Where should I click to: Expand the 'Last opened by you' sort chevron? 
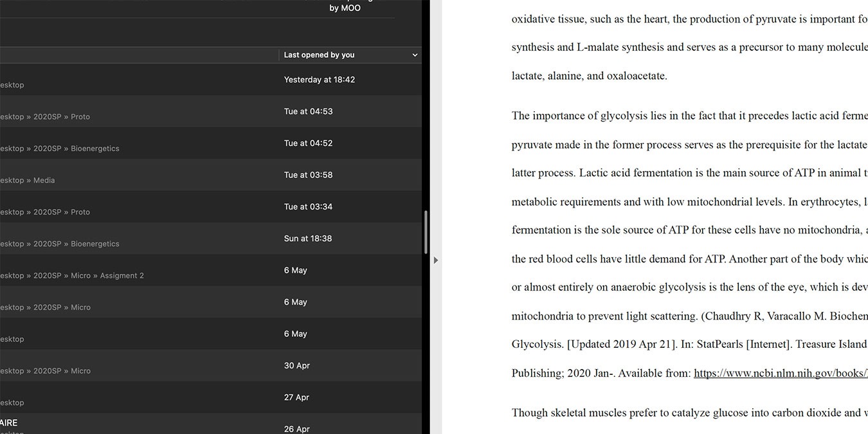click(x=415, y=55)
